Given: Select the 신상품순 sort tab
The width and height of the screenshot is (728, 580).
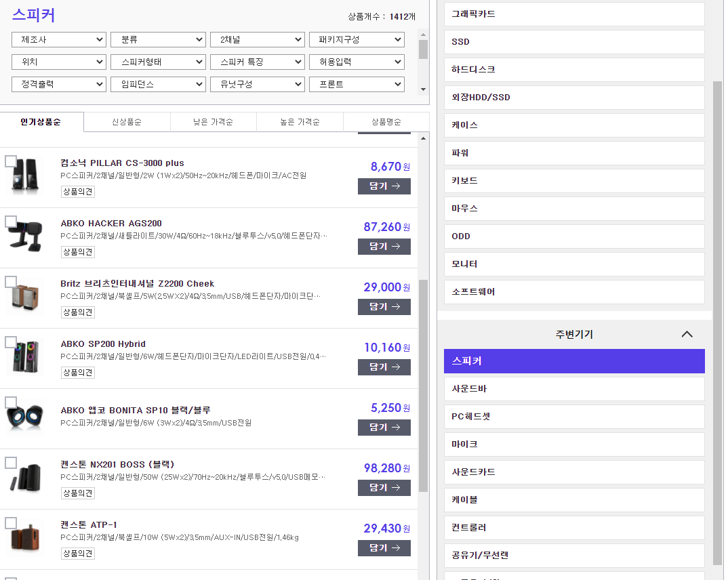Looking at the screenshot, I should tap(127, 122).
